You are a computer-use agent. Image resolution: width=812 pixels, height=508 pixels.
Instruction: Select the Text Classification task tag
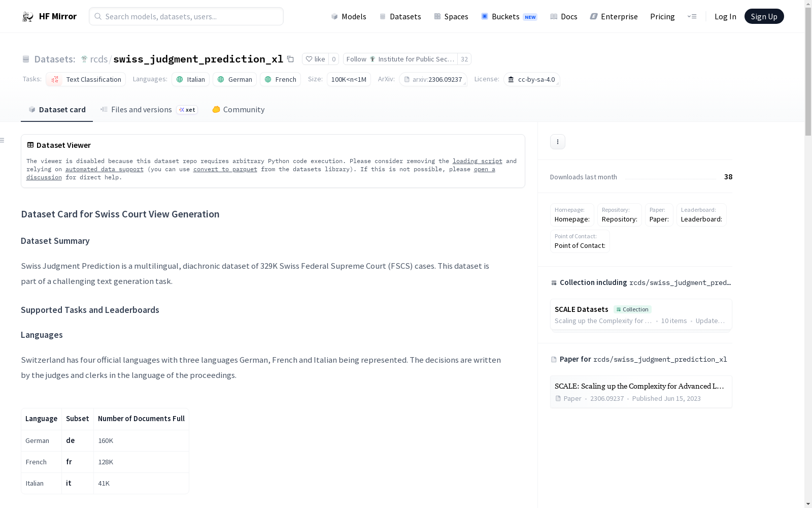coord(86,79)
